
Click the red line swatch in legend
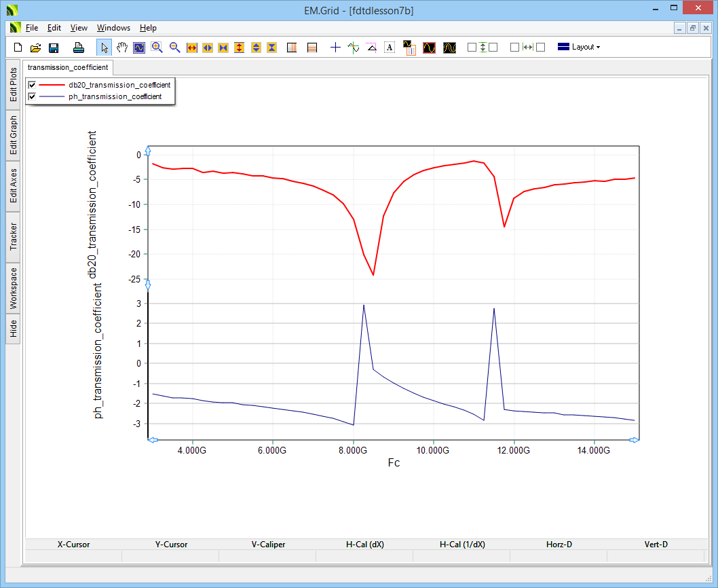[x=52, y=85]
